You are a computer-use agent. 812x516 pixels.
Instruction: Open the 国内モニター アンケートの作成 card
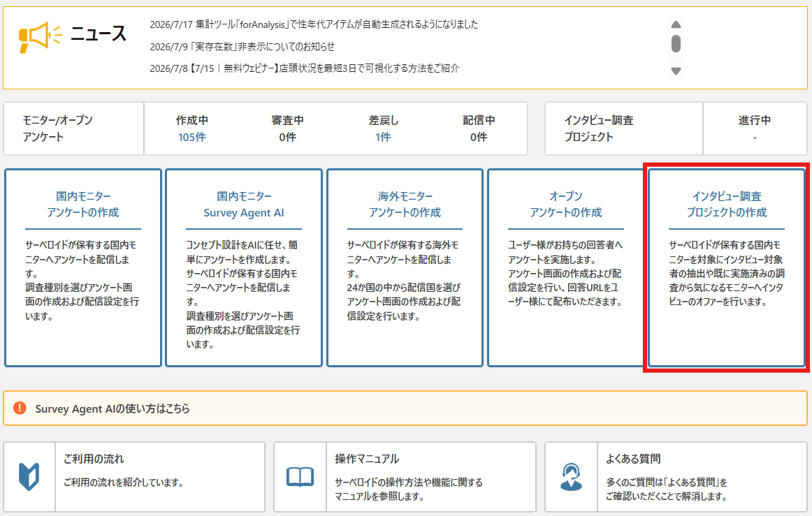coord(83,267)
